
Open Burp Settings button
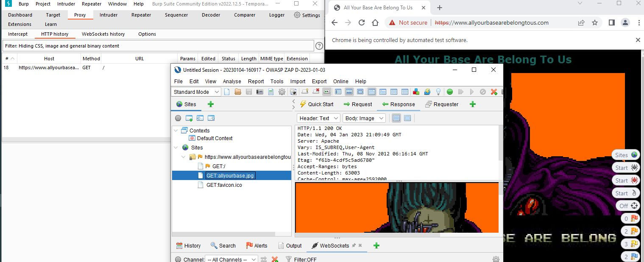(x=307, y=15)
